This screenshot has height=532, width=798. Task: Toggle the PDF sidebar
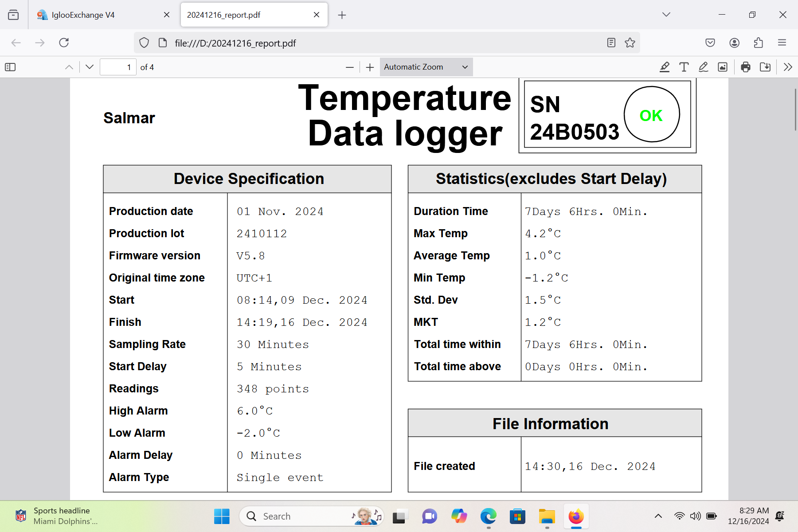point(10,67)
